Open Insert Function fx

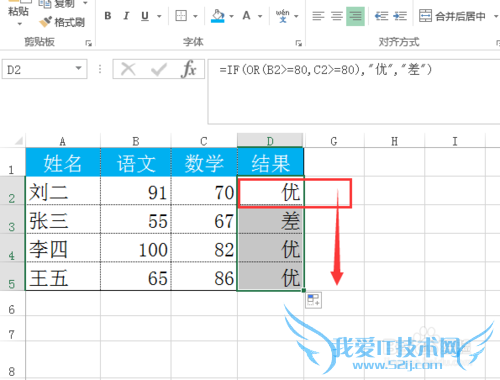[x=189, y=69]
